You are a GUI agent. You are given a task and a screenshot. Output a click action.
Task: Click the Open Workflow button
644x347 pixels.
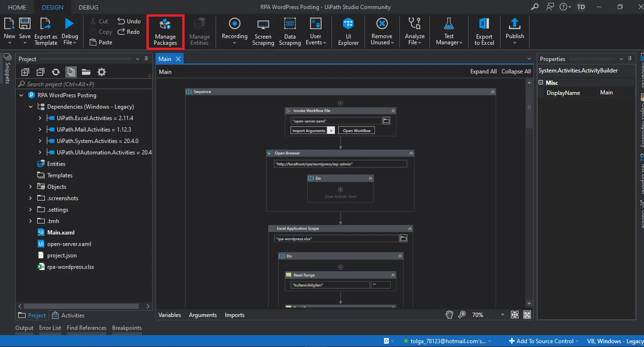356,130
